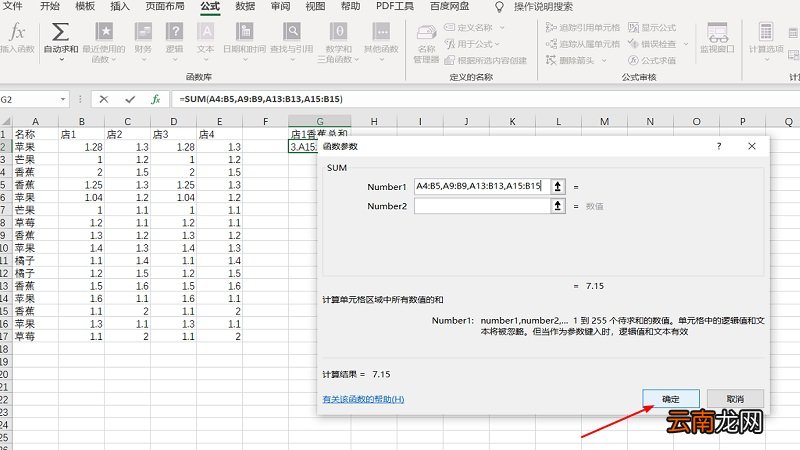Open the Name Manager icon
This screenshot has height=450, width=800.
point(427,33)
